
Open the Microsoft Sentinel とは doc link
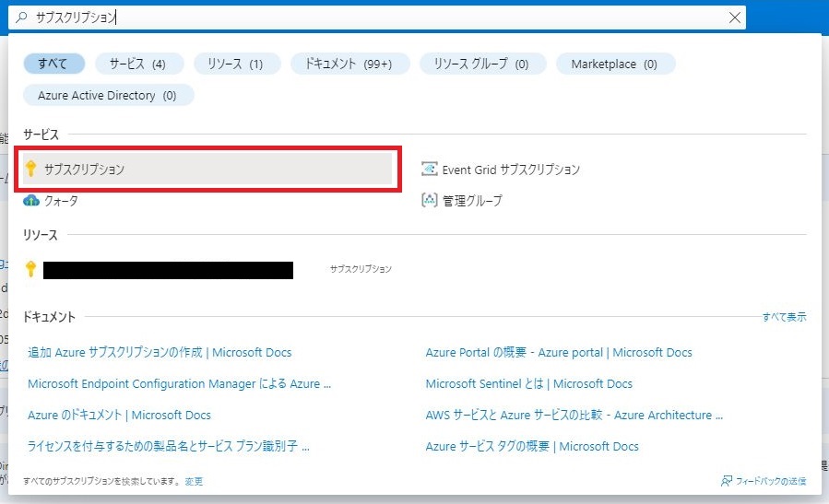pos(528,383)
